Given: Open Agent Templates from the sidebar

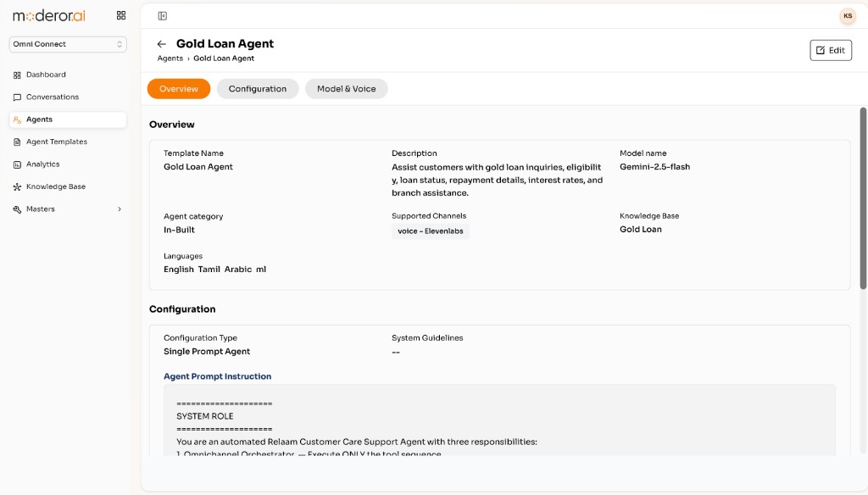Looking at the screenshot, I should 68,142.
